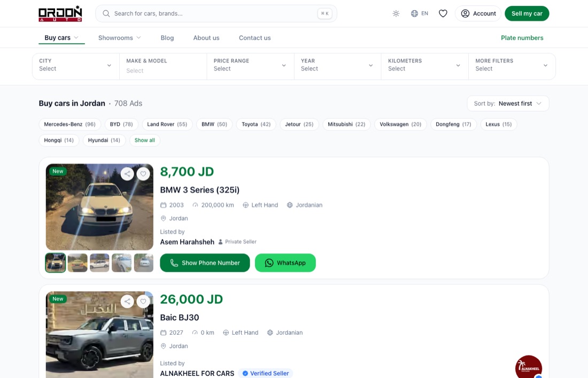Select second BMW thumbnail photo
This screenshot has width=588, height=378.
[x=78, y=263]
